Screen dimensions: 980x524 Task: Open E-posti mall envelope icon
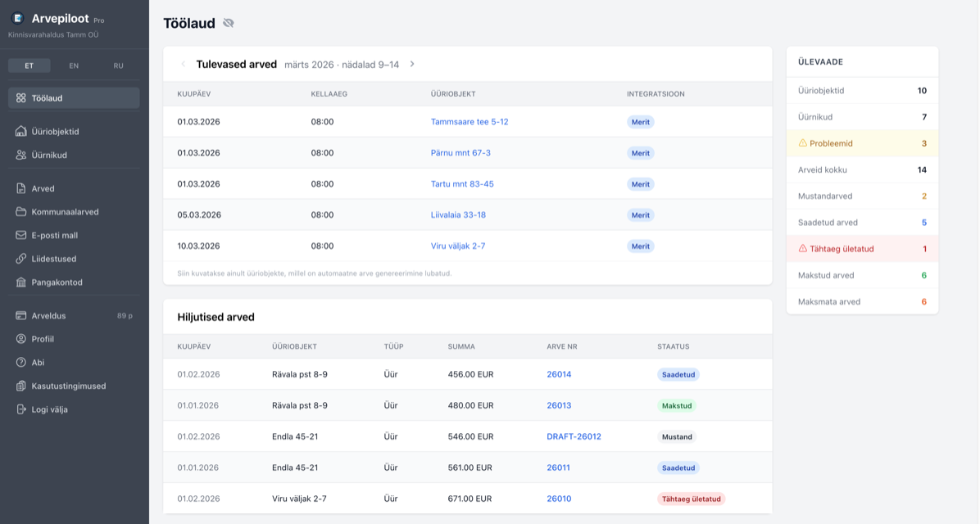[21, 235]
